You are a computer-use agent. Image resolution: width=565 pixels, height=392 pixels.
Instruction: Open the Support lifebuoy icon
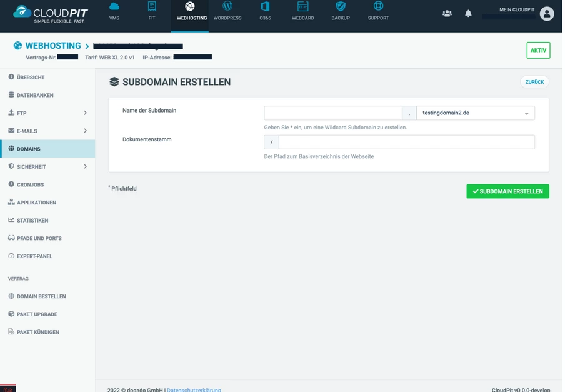click(x=378, y=7)
